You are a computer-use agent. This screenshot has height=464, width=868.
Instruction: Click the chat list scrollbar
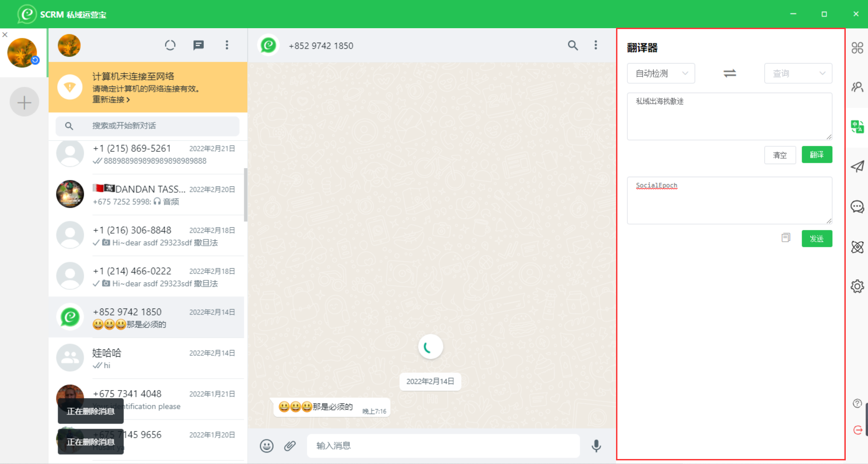246,195
